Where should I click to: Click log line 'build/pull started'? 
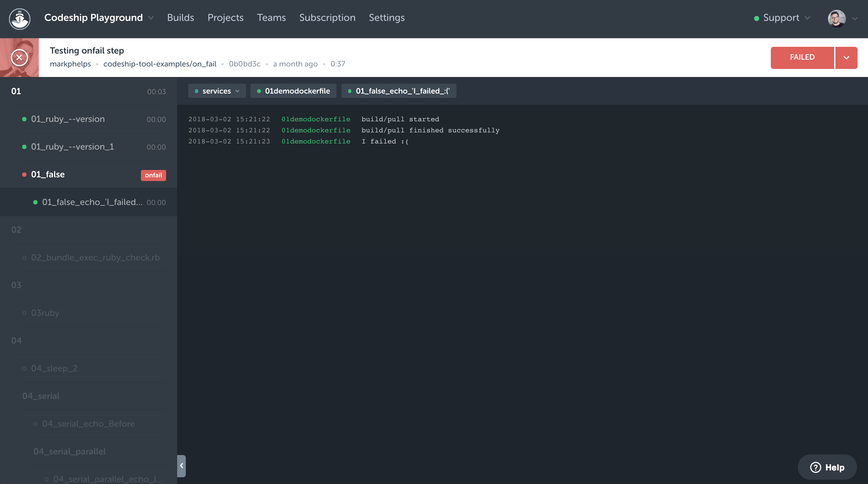point(400,119)
